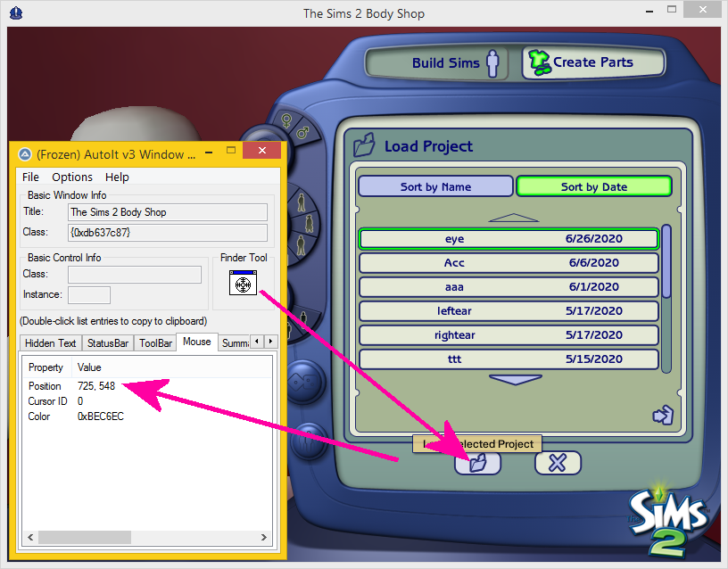Click the project list scrollbar thumb

[x=666, y=261]
